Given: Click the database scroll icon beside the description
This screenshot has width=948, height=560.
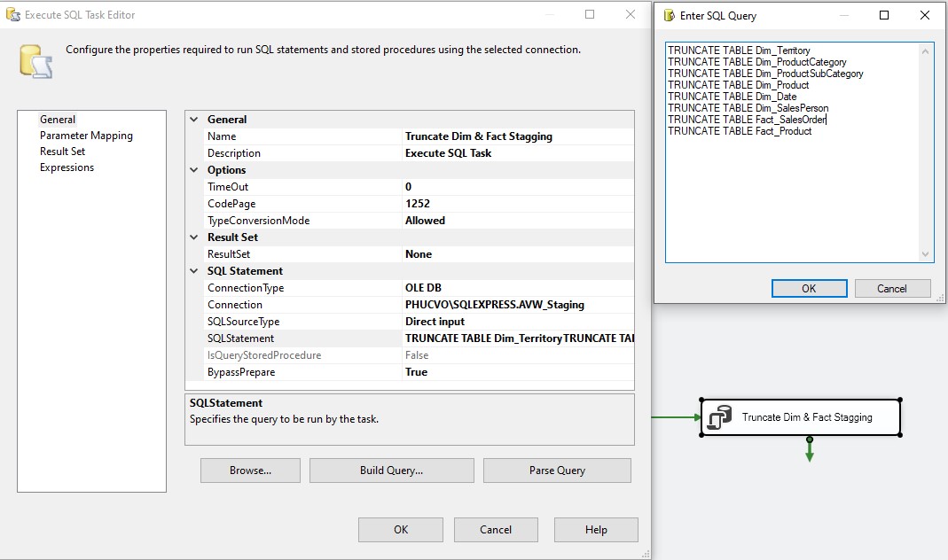Looking at the screenshot, I should [35, 61].
